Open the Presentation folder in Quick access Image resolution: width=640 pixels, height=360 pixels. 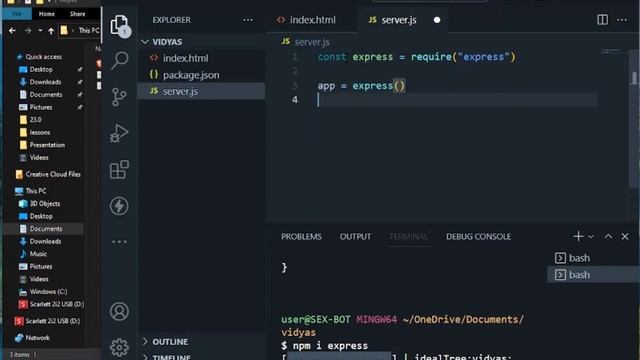tap(47, 145)
